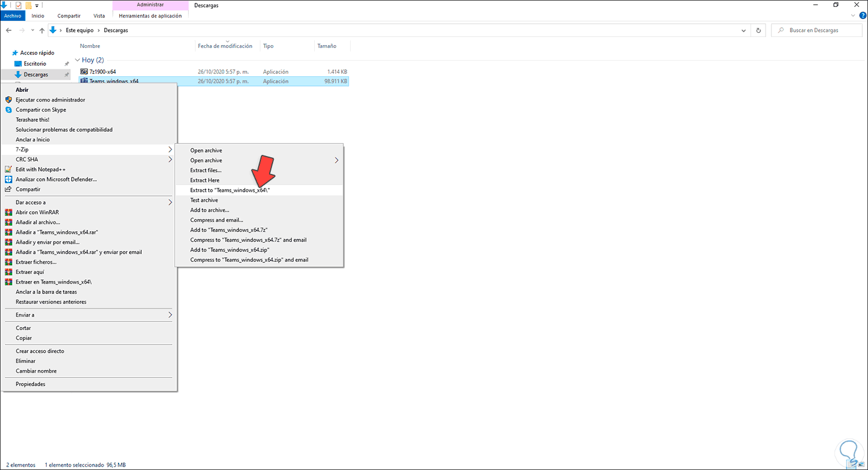Image resolution: width=868 pixels, height=470 pixels.
Task: Click the Properties checkmark icon in quick access toolbar
Action: [x=19, y=5]
